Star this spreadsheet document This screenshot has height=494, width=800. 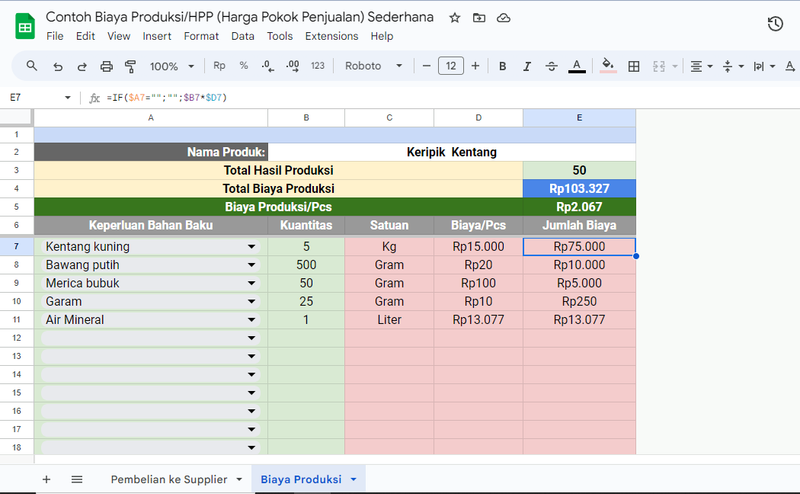(455, 18)
